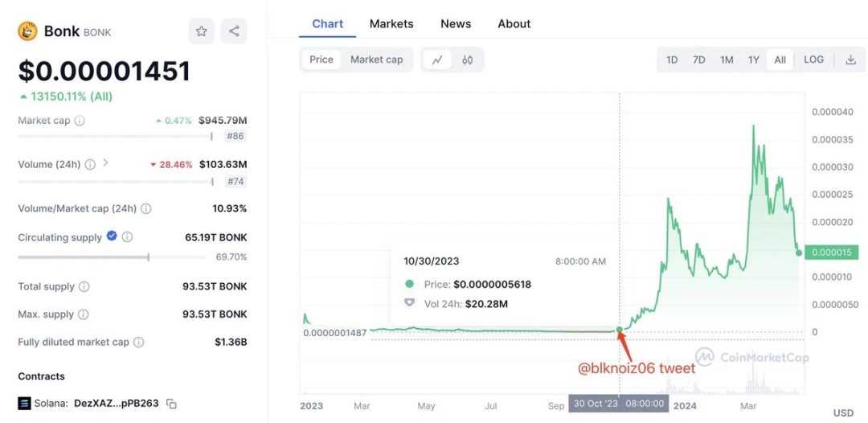Select the Market cap chart toggle
This screenshot has height=423, width=868.
tap(376, 60)
